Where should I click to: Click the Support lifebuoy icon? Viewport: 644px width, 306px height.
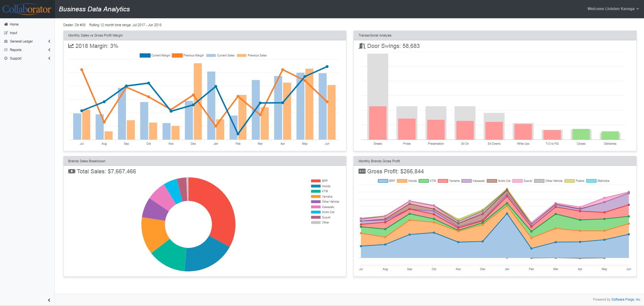tap(6, 58)
